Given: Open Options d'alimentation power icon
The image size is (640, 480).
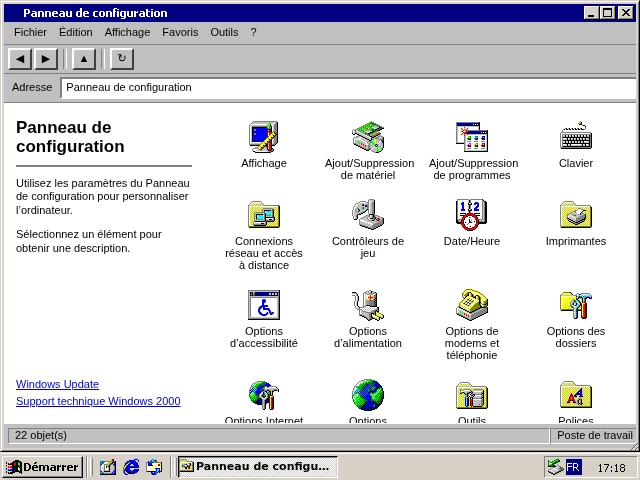Looking at the screenshot, I should tap(368, 305).
